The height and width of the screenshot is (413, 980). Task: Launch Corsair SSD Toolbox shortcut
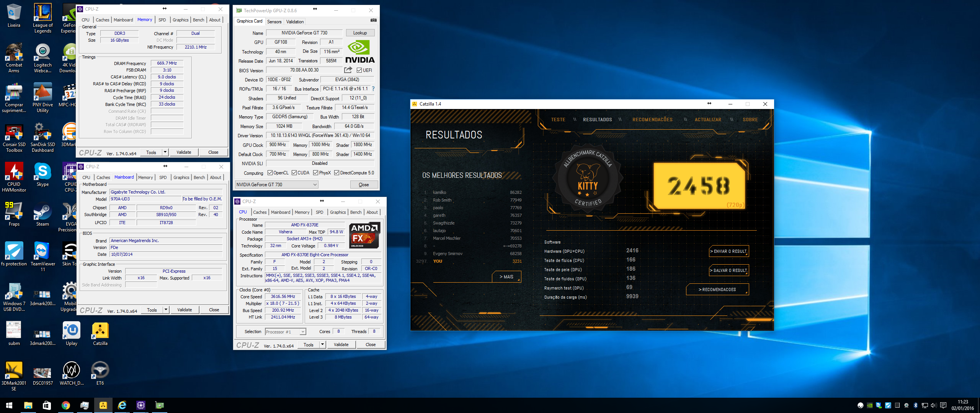(x=14, y=137)
